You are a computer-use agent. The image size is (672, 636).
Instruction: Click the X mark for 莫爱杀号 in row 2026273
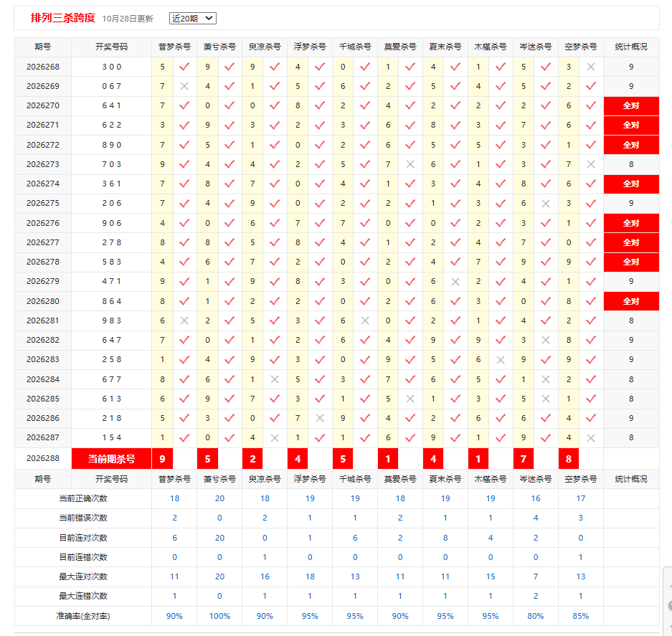click(x=410, y=164)
